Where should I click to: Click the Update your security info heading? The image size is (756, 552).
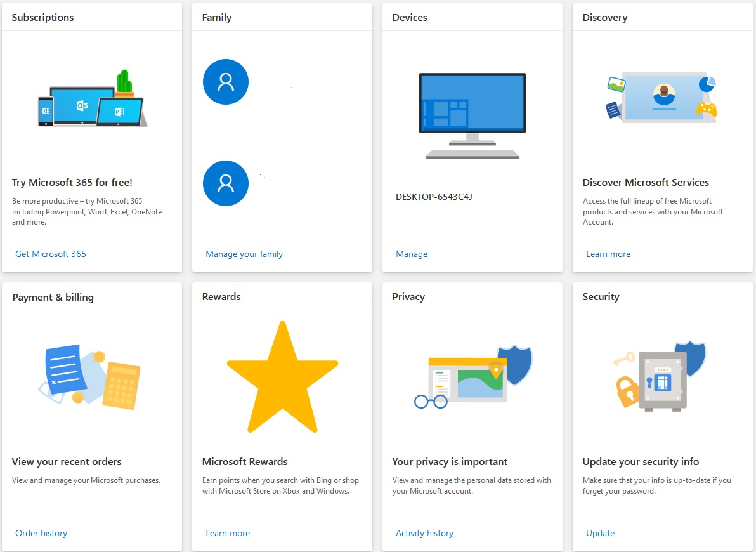tap(641, 462)
